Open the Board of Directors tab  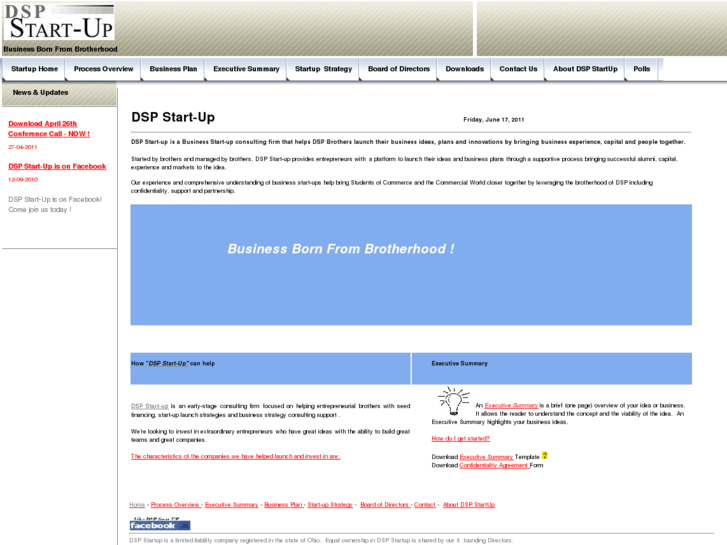(x=399, y=69)
